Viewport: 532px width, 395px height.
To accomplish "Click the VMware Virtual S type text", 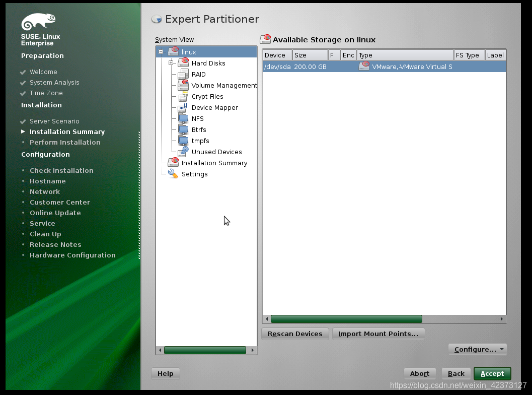I will pyautogui.click(x=412, y=67).
